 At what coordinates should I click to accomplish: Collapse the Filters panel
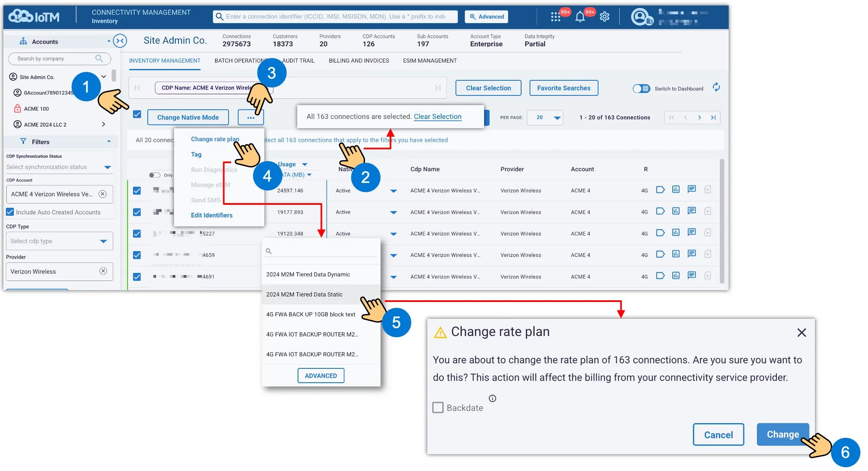[109, 141]
